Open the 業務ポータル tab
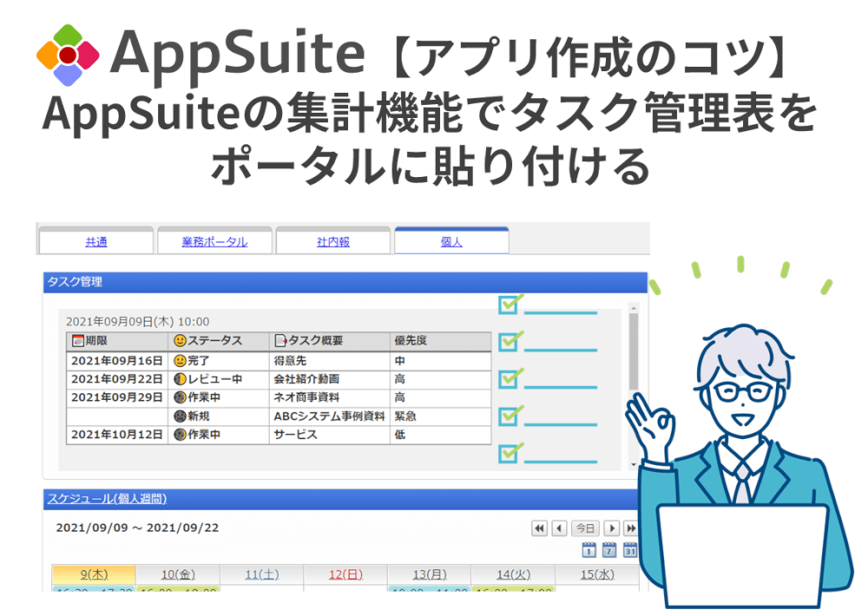The width and height of the screenshot is (868, 616). [x=214, y=241]
